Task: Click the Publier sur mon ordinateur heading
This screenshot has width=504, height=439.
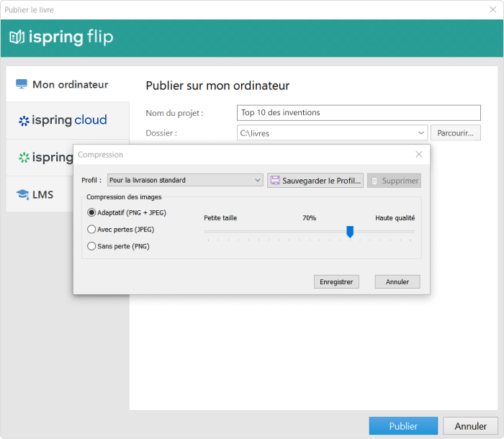Action: (x=217, y=86)
